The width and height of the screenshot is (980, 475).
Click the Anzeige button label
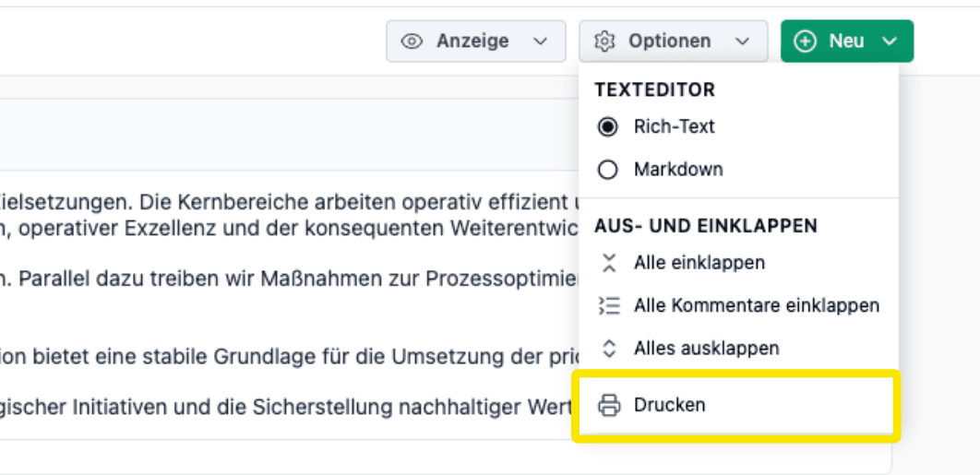pyautogui.click(x=472, y=42)
